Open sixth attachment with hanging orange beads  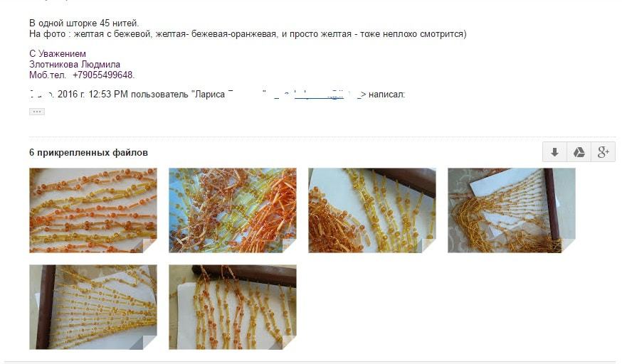point(233,307)
